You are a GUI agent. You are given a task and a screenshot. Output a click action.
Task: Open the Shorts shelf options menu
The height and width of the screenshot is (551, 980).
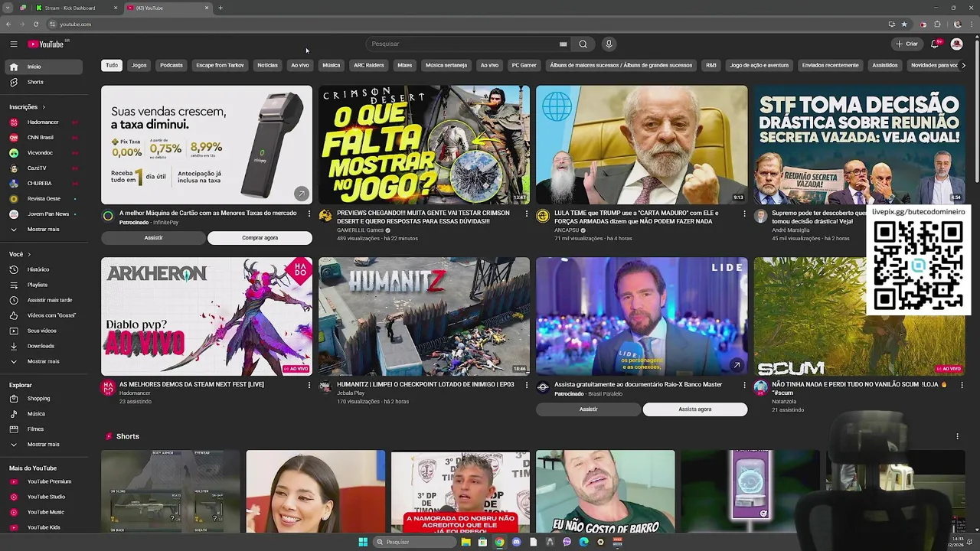pos(957,436)
